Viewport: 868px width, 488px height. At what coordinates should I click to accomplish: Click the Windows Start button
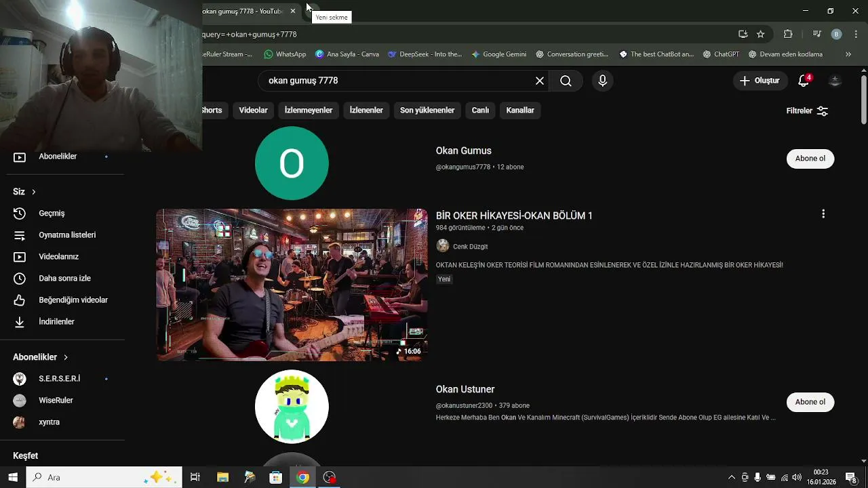click(13, 477)
